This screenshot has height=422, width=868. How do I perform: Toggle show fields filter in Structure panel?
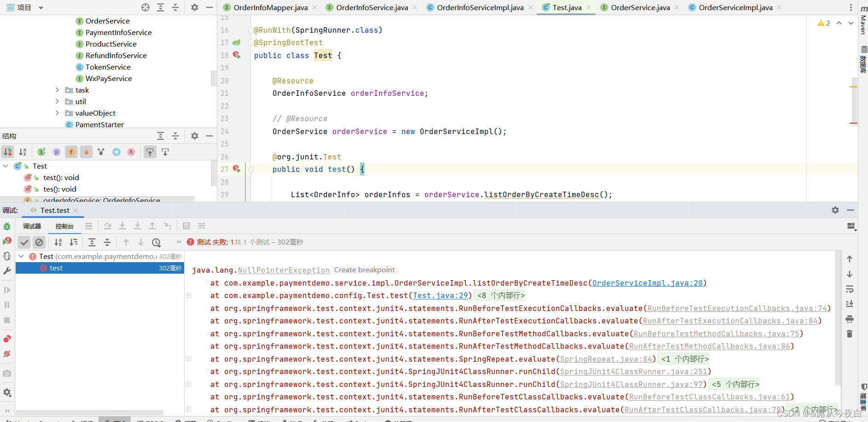[x=71, y=152]
